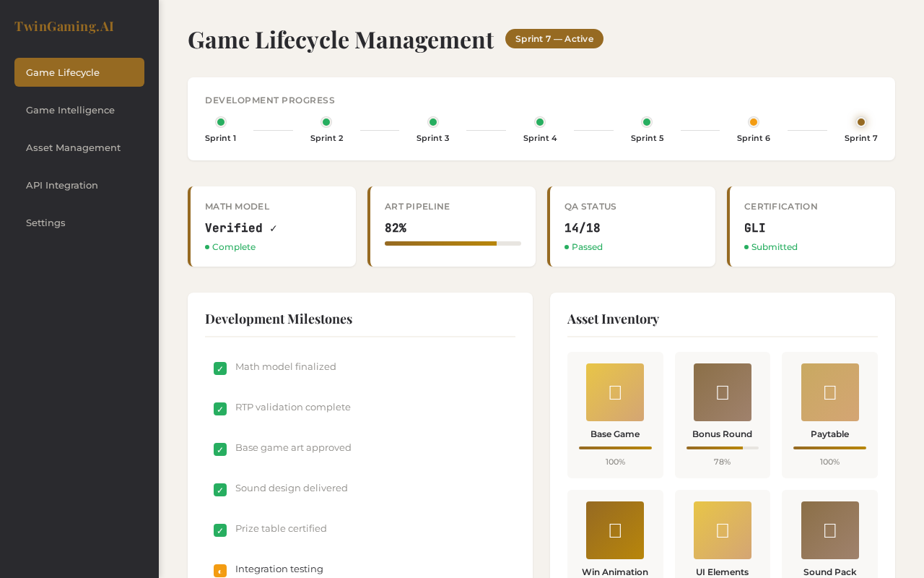Image resolution: width=924 pixels, height=578 pixels.
Task: Click the UI Elements asset icon
Action: tap(722, 530)
